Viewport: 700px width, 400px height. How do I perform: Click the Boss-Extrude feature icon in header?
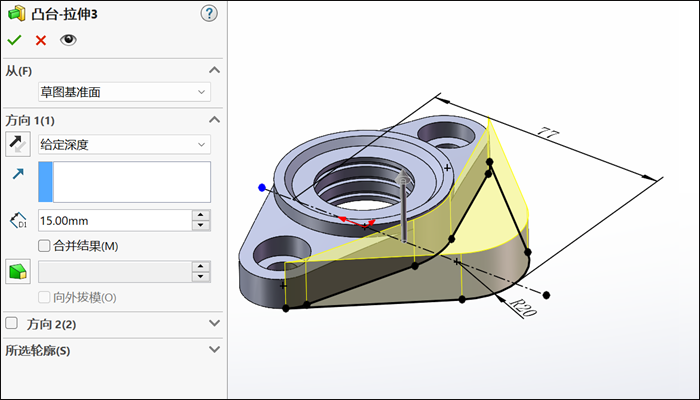(x=17, y=14)
